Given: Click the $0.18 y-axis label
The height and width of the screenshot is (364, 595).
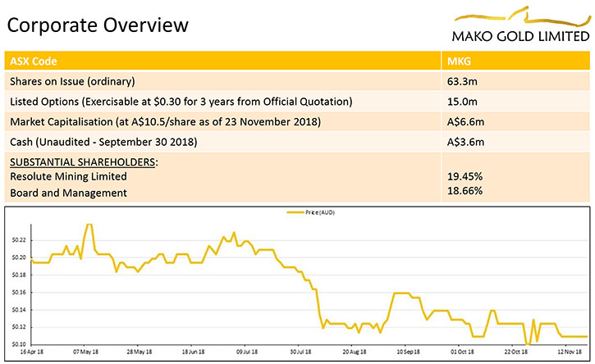Looking at the screenshot, I should 19,275.
